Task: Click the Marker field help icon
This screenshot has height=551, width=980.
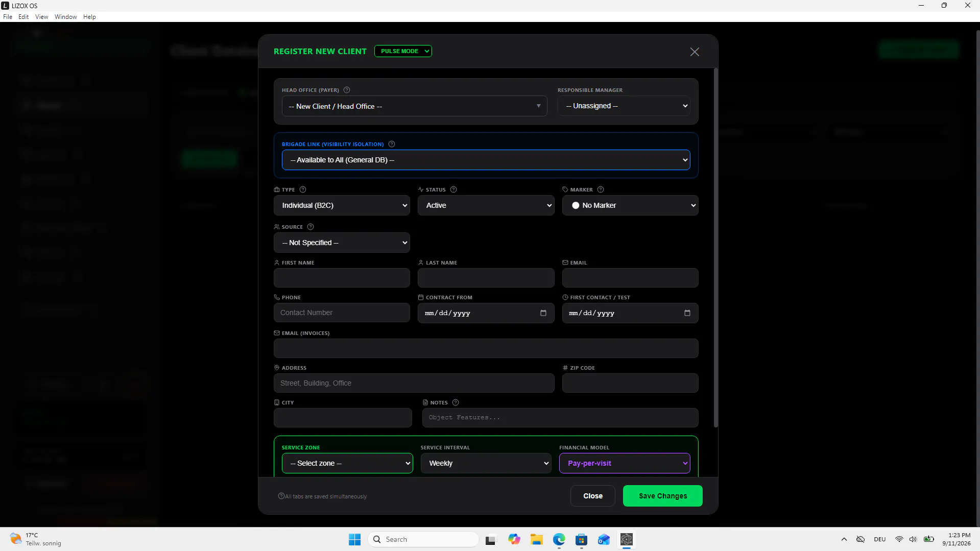Action: coord(601,189)
